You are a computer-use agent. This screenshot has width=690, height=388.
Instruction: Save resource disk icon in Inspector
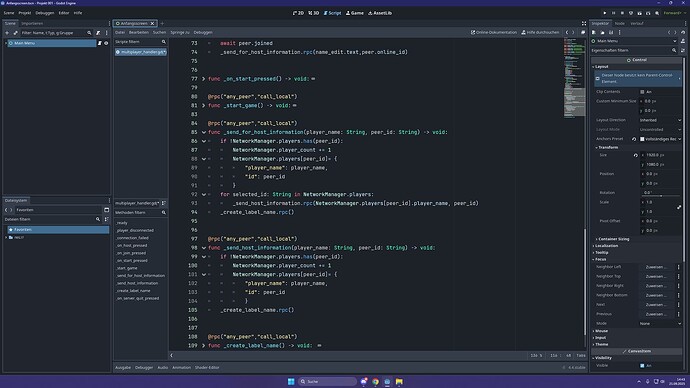coord(611,33)
